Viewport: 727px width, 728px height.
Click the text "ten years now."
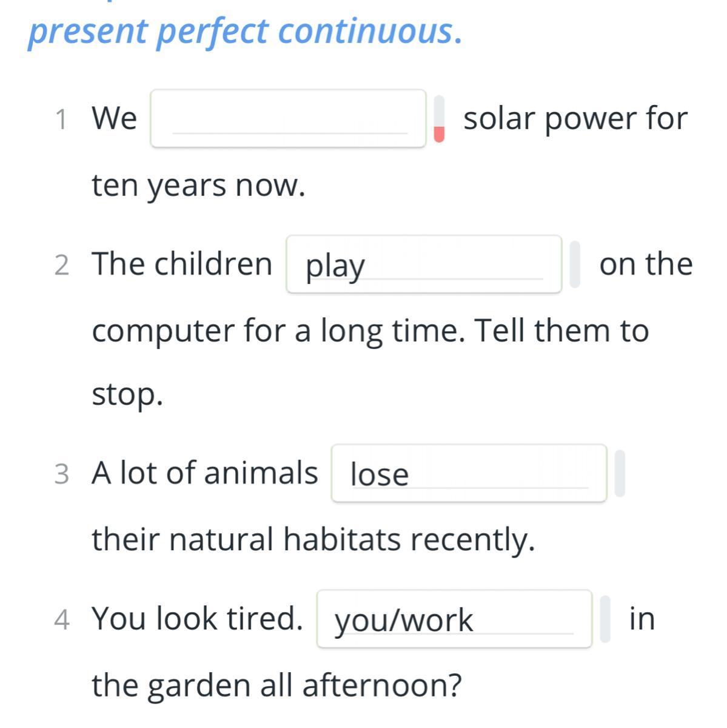pyautogui.click(x=198, y=186)
